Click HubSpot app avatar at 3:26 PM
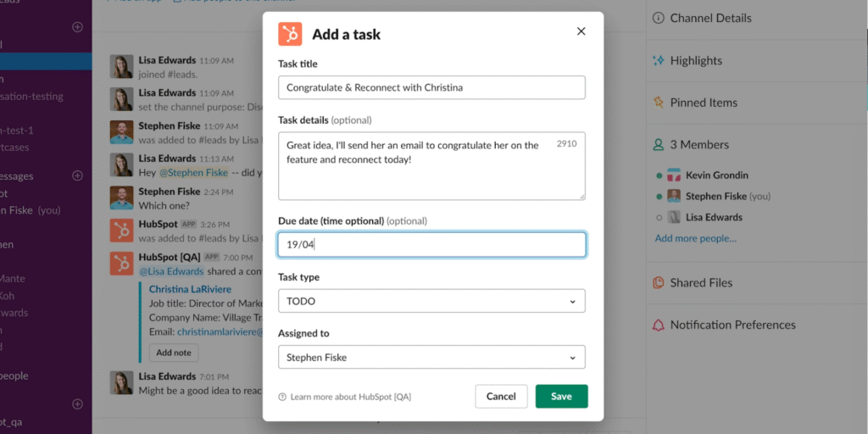Viewport: 868px width, 434px height. (x=121, y=231)
